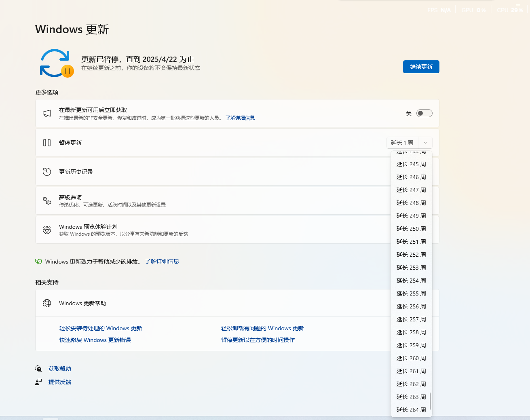The height and width of the screenshot is (420, 530).
Task: Open 高级选项 settings row
Action: (x=237, y=201)
